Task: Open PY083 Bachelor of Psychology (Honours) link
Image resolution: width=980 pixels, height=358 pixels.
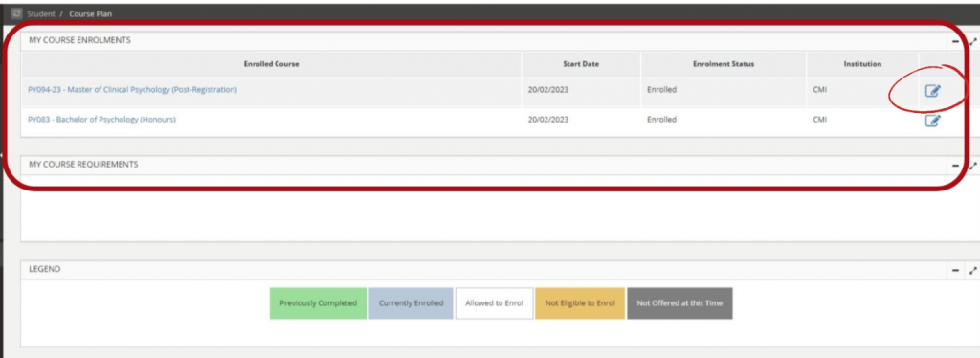Action: [101, 120]
